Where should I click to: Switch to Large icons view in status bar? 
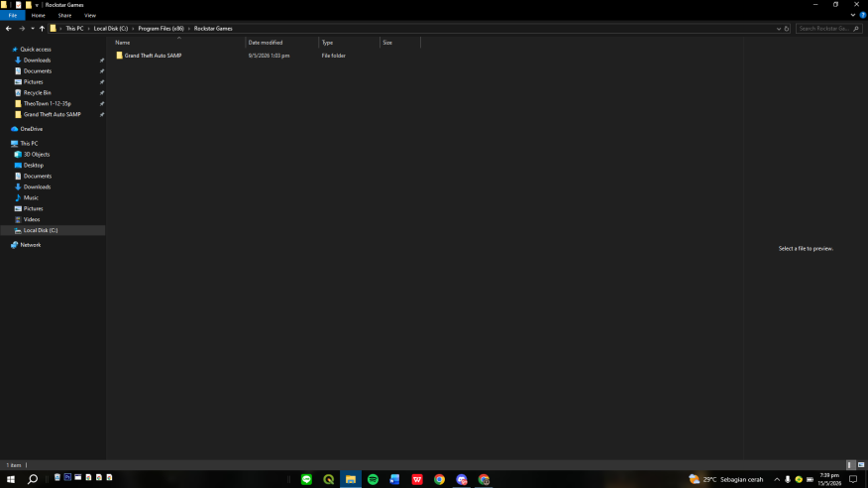pos(861,465)
